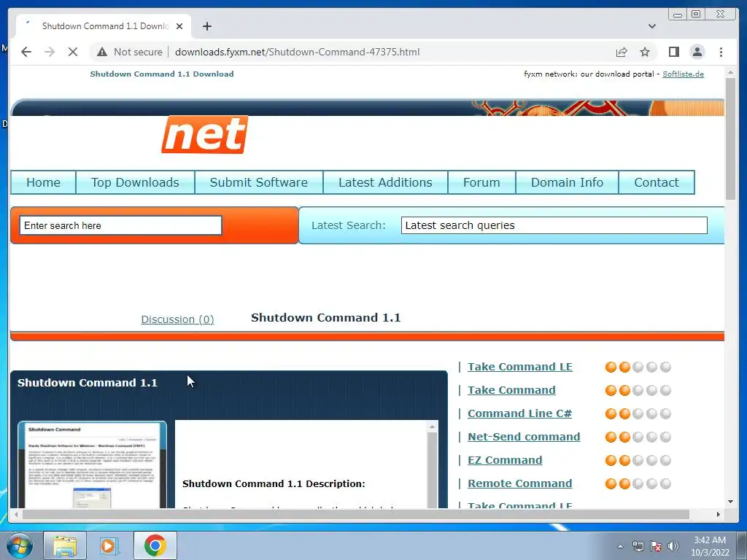
Task: Click the horizontal scrollbar left arrow
Action: 16,514
